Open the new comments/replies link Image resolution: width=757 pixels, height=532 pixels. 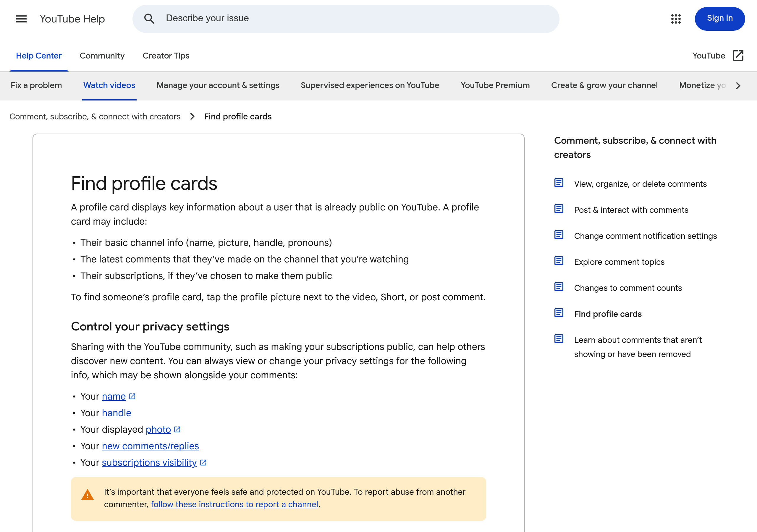coord(150,446)
